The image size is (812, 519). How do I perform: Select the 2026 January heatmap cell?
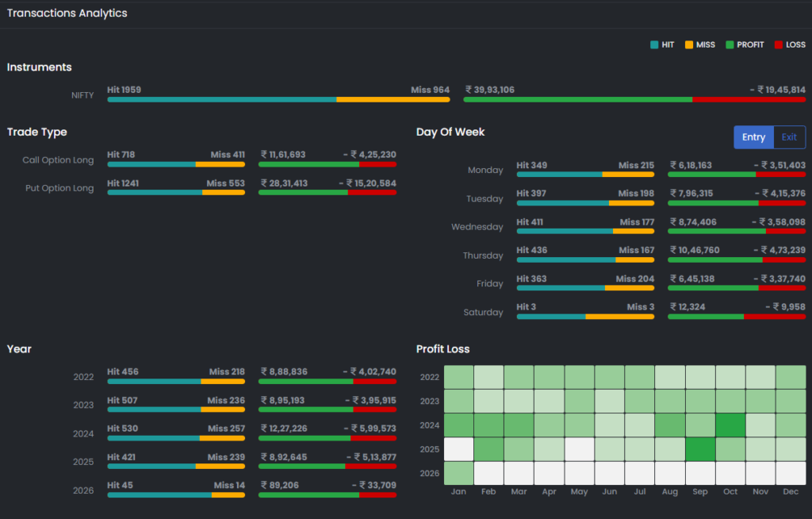point(458,473)
